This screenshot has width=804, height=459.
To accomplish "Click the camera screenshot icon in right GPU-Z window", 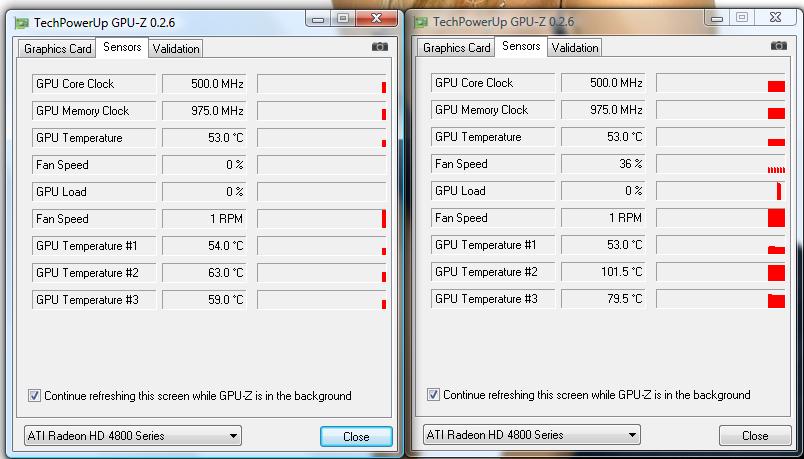I will pos(779,46).
